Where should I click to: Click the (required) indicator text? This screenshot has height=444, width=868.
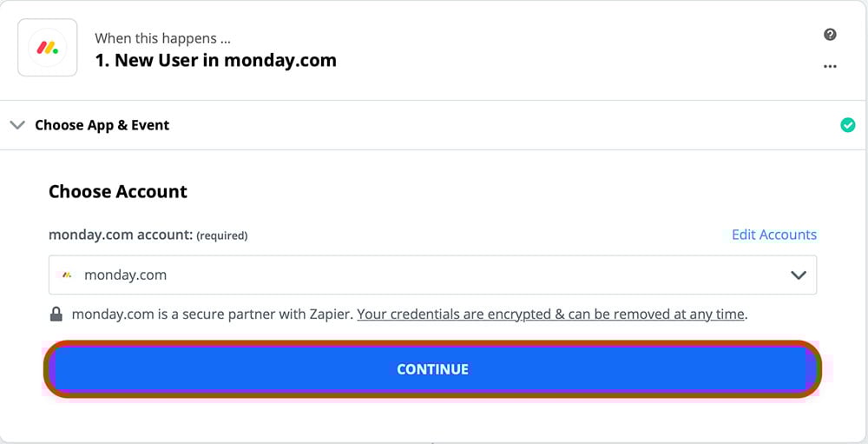pyautogui.click(x=222, y=235)
